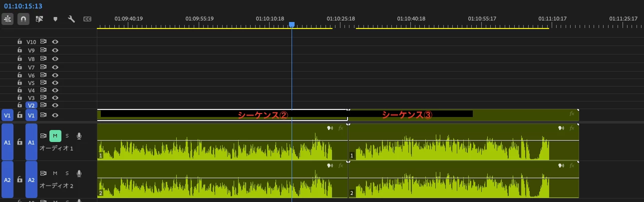Select the second audio clip on A1

click(463, 142)
